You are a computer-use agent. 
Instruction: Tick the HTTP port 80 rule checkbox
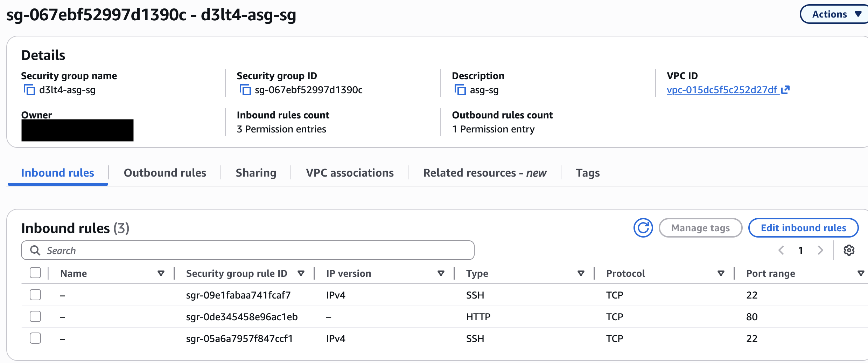tap(35, 317)
